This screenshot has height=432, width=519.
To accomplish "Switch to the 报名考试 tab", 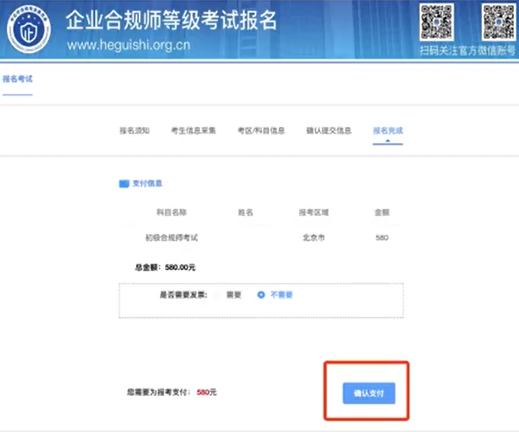I will point(18,79).
